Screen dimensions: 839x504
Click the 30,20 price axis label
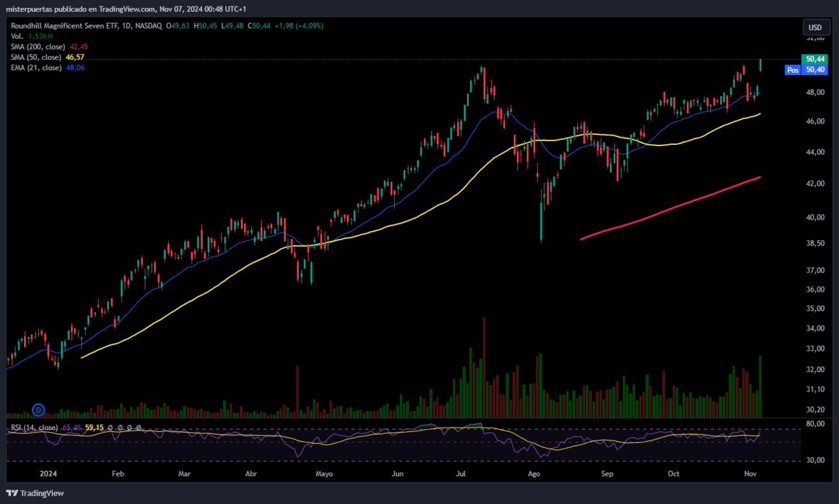pos(815,410)
